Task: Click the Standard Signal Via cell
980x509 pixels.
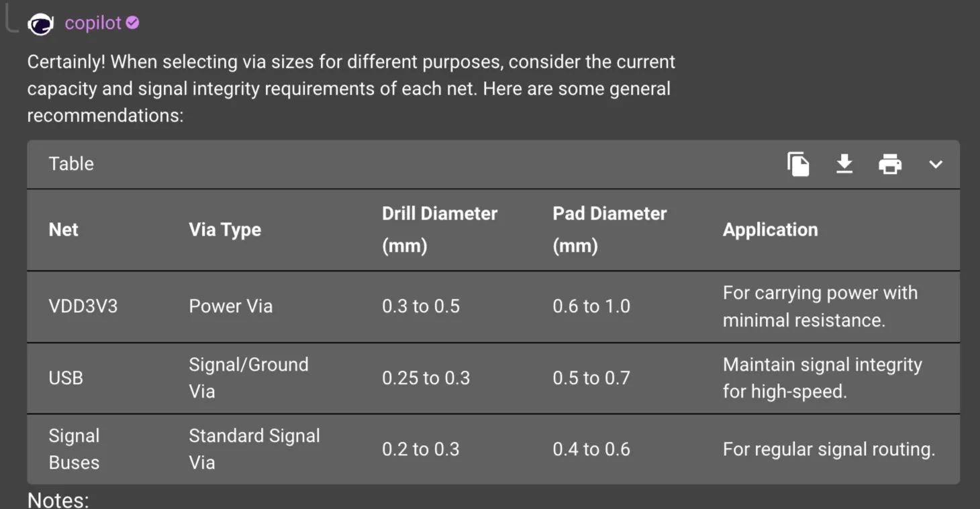Action: click(x=254, y=449)
